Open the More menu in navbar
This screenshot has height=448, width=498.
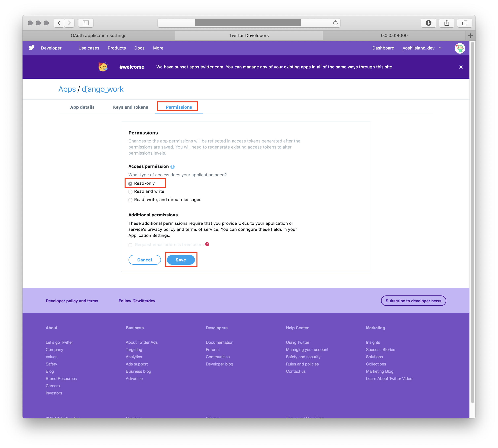158,48
